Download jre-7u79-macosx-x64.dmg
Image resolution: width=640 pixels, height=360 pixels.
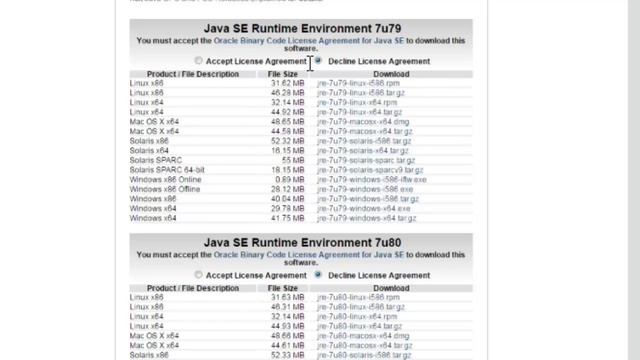(363, 122)
